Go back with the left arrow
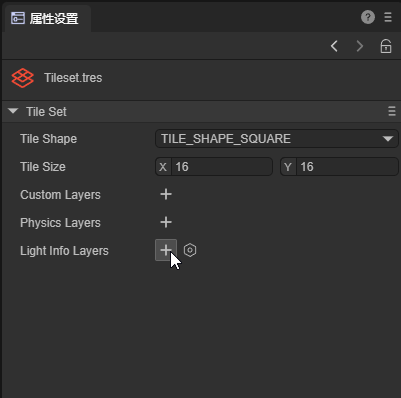Viewport: 401px width, 398px height. 334,46
